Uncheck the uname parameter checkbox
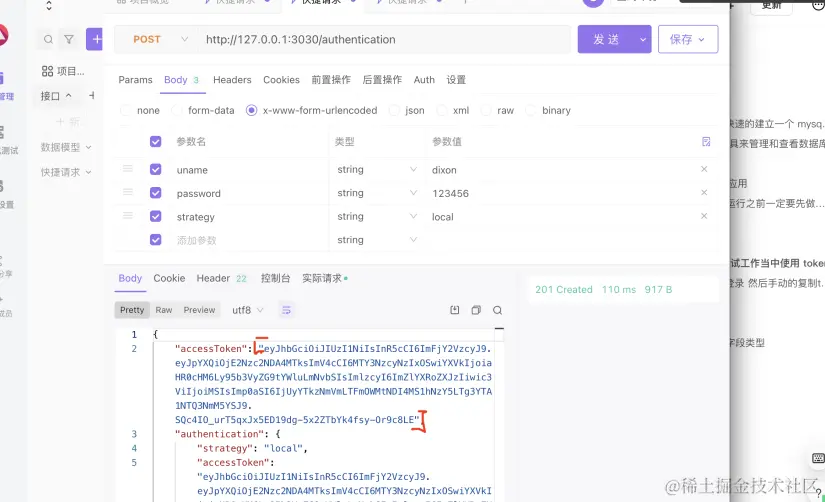The image size is (825, 502). (x=155, y=169)
